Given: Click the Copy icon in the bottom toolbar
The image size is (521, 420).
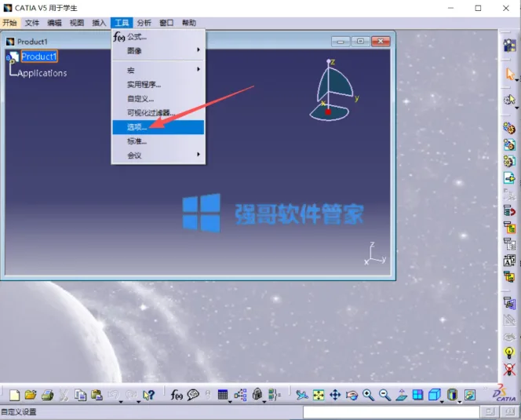Looking at the screenshot, I should click(x=80, y=395).
